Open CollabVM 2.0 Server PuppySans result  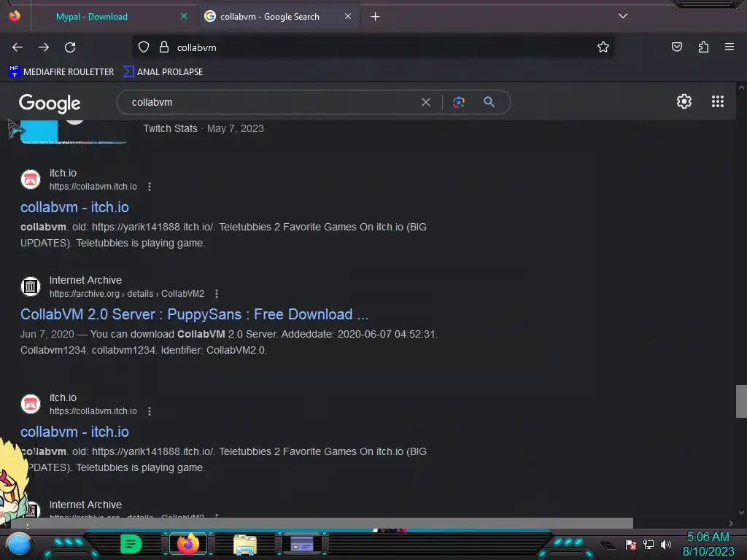click(x=194, y=314)
